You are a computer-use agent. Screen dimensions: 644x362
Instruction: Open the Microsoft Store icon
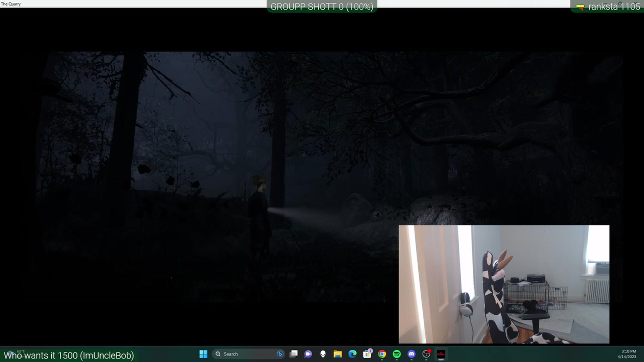point(367,354)
